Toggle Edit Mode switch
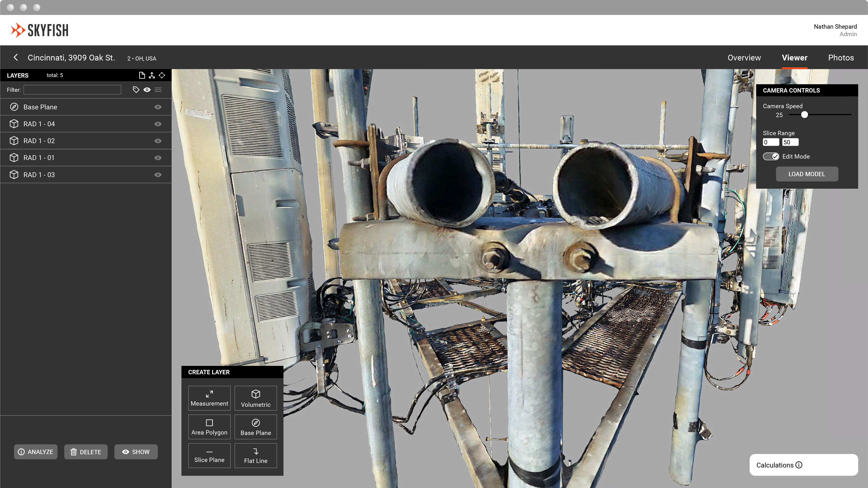Image resolution: width=868 pixels, height=488 pixels. click(771, 156)
